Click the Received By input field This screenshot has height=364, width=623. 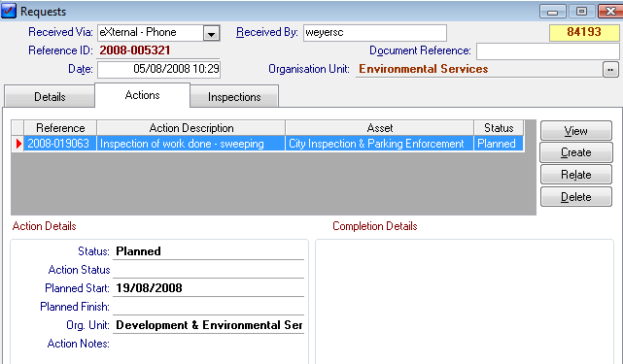374,33
